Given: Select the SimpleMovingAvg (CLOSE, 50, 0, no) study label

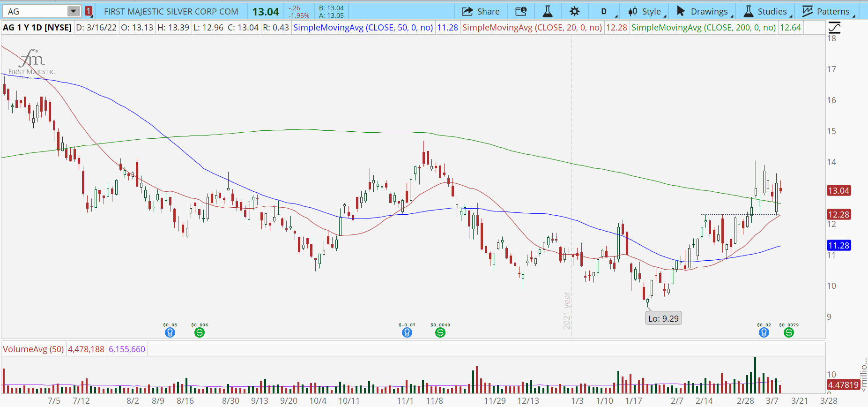Looking at the screenshot, I should point(363,28).
